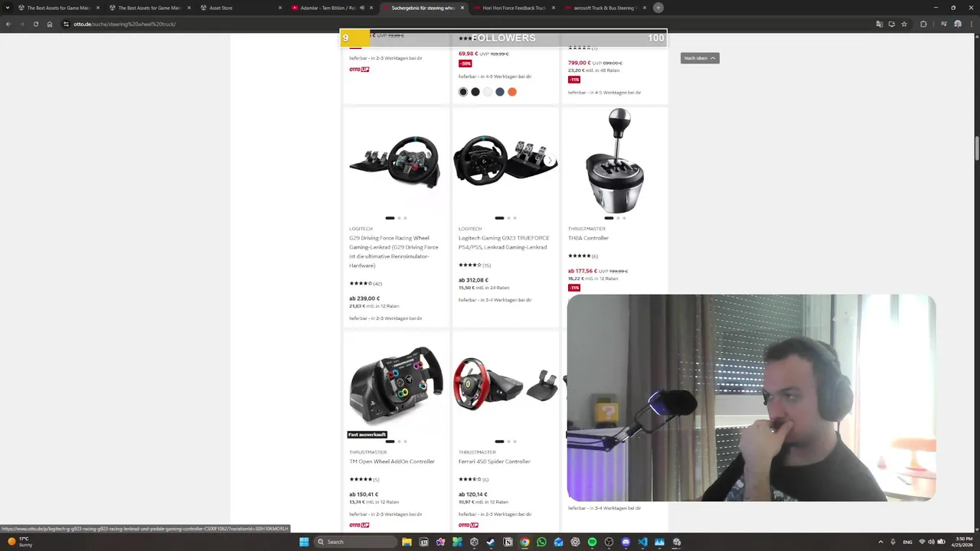980x551 pixels.
Task: Open the Chrome profile avatar
Action: [958, 24]
